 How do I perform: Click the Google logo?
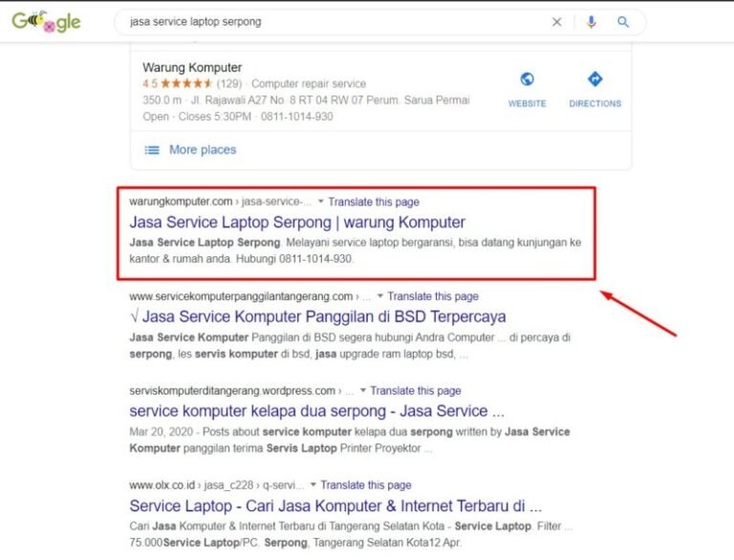coord(46,22)
